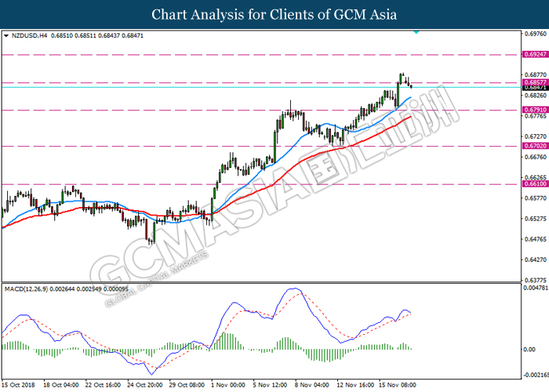Click the Chart Analysis for Clients title
The image size is (549, 392).
click(274, 15)
